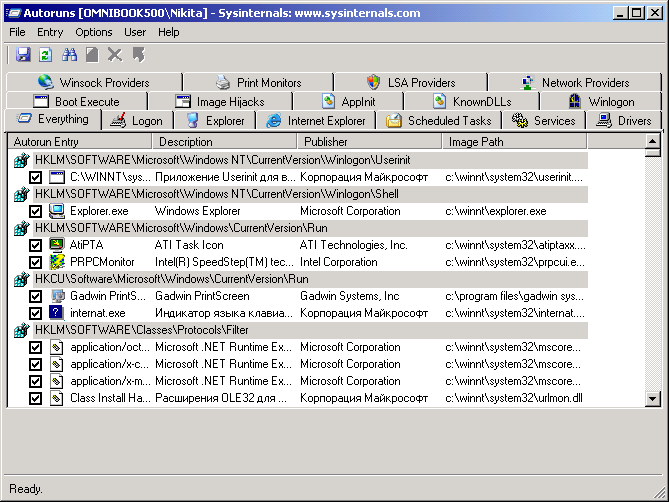The width and height of the screenshot is (669, 502).
Task: Click the Protocols\Filter registry key icon
Action: [x=21, y=331]
